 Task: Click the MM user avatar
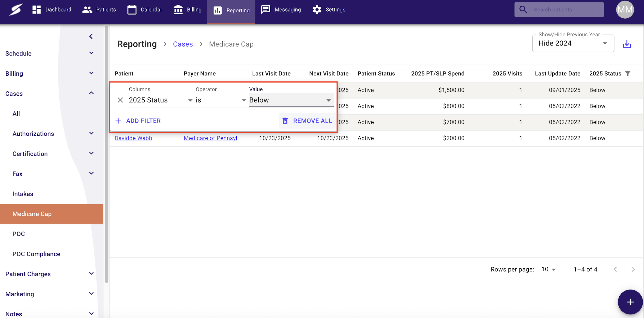point(625,10)
